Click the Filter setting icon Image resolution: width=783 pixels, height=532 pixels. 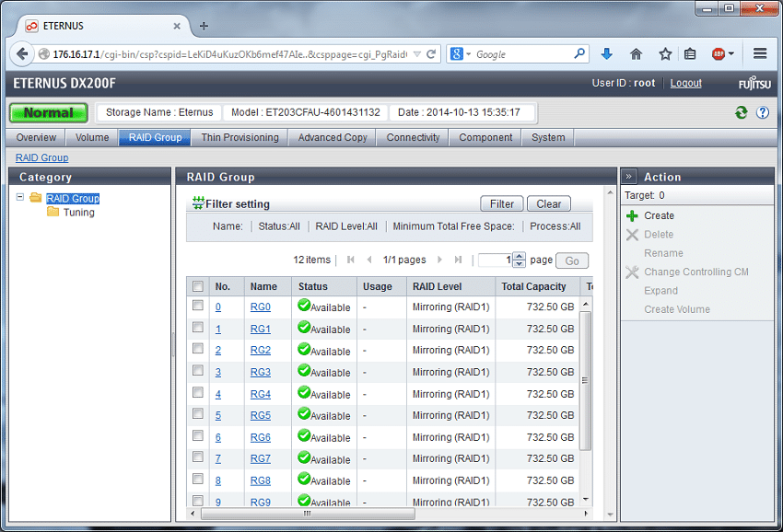point(198,202)
